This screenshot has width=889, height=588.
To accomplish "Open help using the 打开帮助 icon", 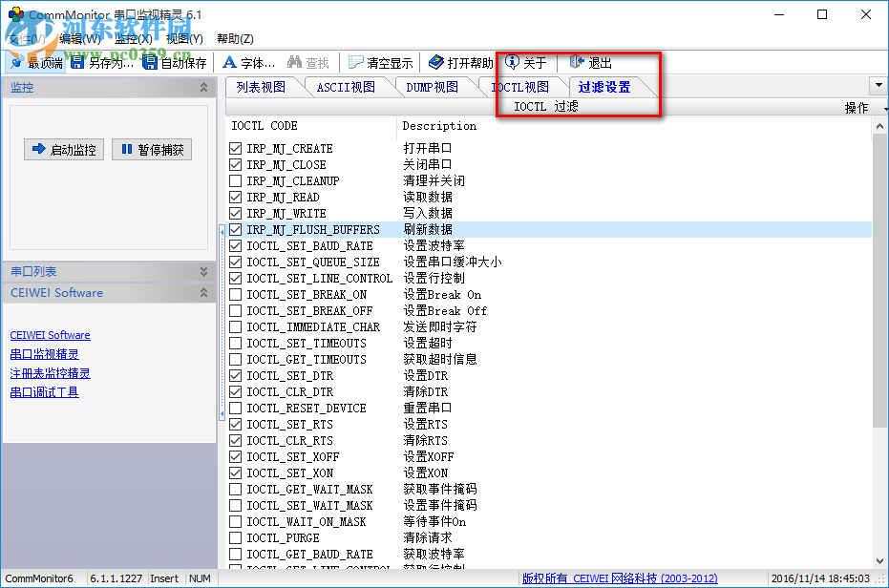I will (x=456, y=61).
